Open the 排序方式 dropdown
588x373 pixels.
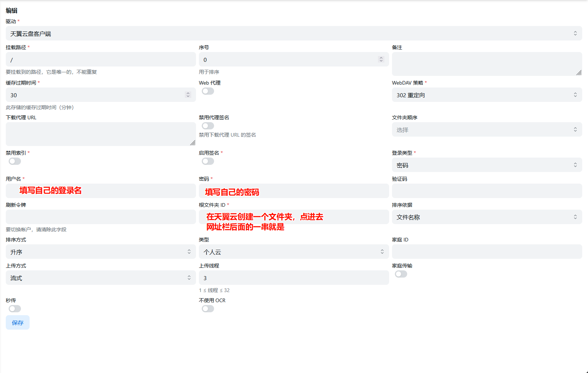[x=101, y=252]
